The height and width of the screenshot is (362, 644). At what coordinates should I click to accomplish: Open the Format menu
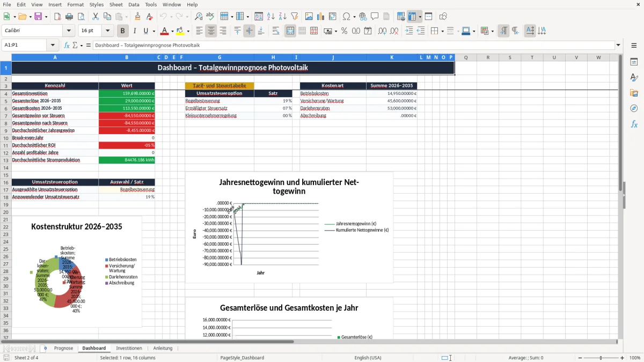pos(75,4)
